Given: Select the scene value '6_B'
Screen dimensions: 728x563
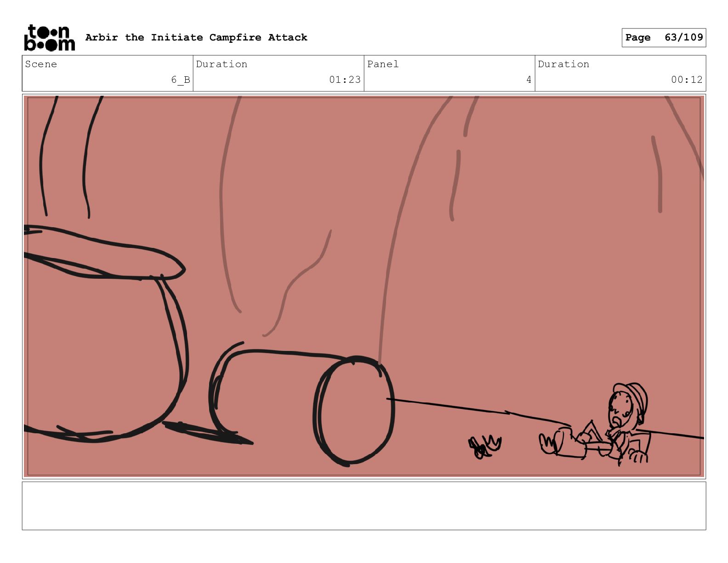Looking at the screenshot, I should pyautogui.click(x=181, y=80).
